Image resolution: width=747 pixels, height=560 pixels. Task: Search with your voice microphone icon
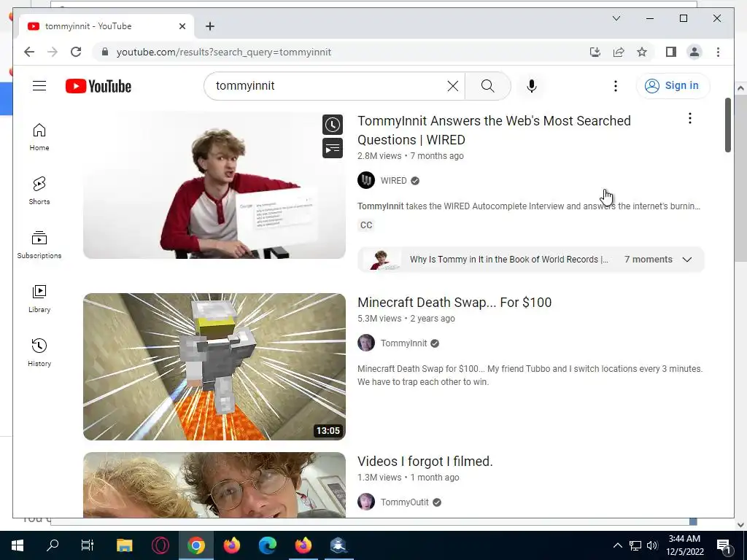[532, 86]
